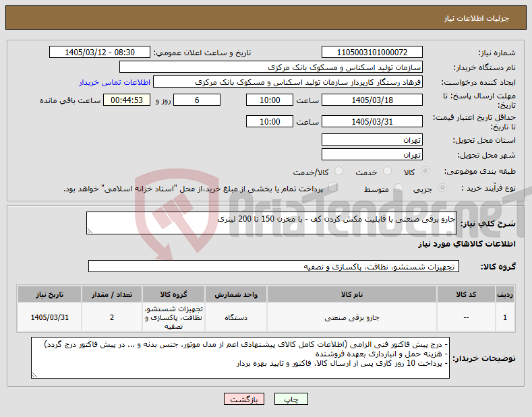This screenshot has height=417, width=532.
Task: Click the announcement date field 1405/03/12 - 08:30
Action: (100, 53)
